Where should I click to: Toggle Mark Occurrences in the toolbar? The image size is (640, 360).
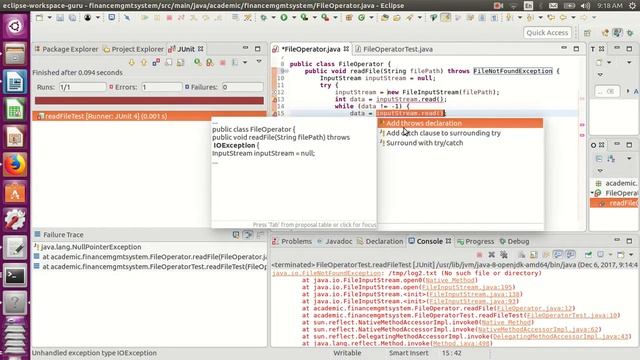(x=446, y=18)
